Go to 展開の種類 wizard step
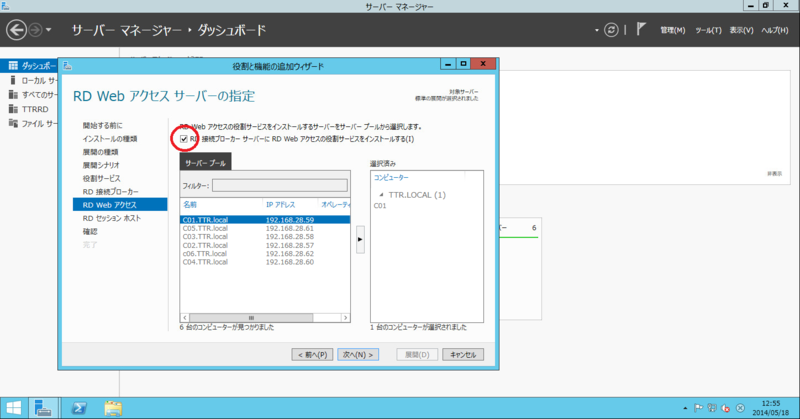The height and width of the screenshot is (419, 800). (x=101, y=152)
